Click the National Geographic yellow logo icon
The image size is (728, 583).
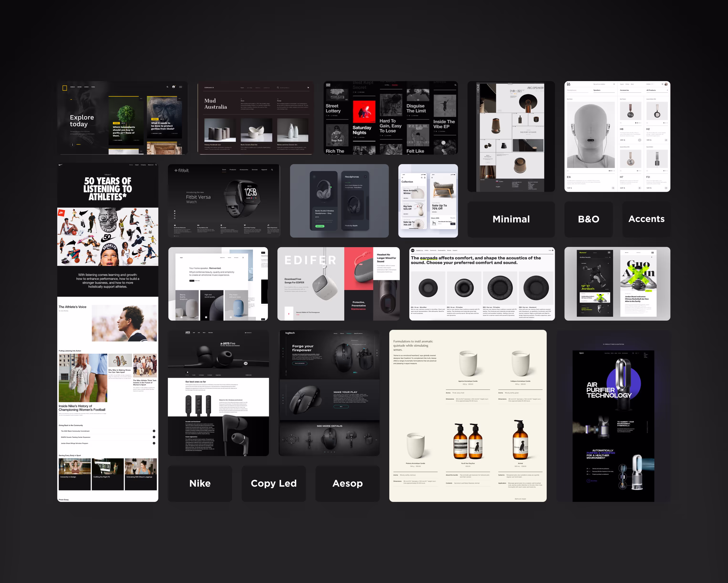64,88
